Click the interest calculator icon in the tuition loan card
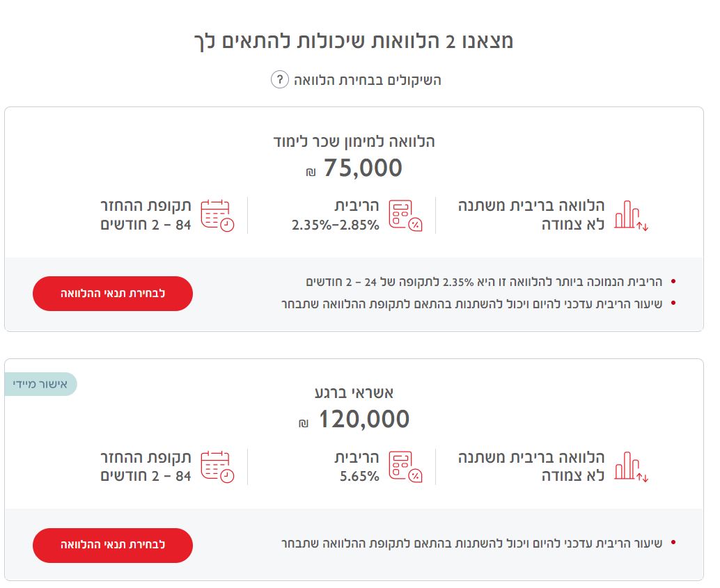Screen dimensions: 720x588 (405, 215)
